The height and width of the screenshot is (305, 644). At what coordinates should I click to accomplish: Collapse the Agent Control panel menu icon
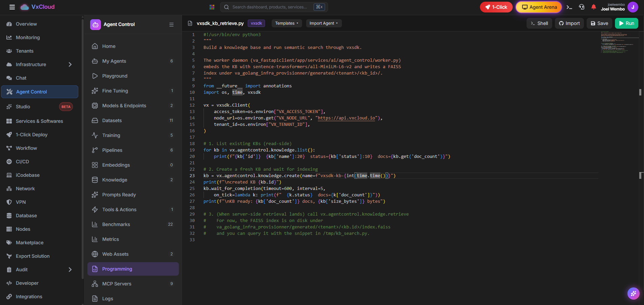(171, 25)
